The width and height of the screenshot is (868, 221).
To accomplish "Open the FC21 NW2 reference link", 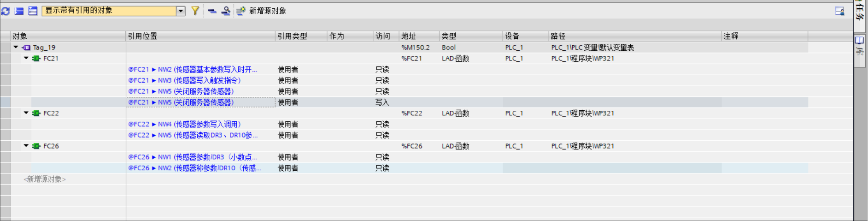I will 192,70.
